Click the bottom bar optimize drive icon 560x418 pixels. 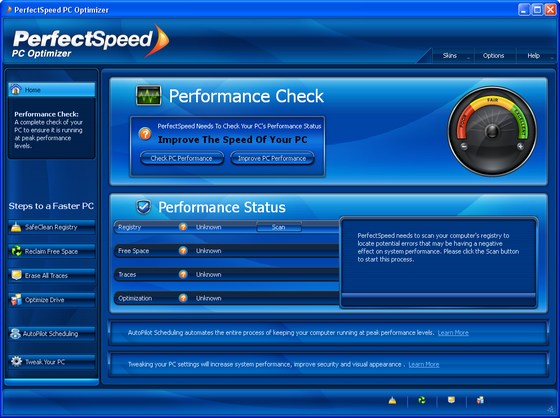coord(481,400)
